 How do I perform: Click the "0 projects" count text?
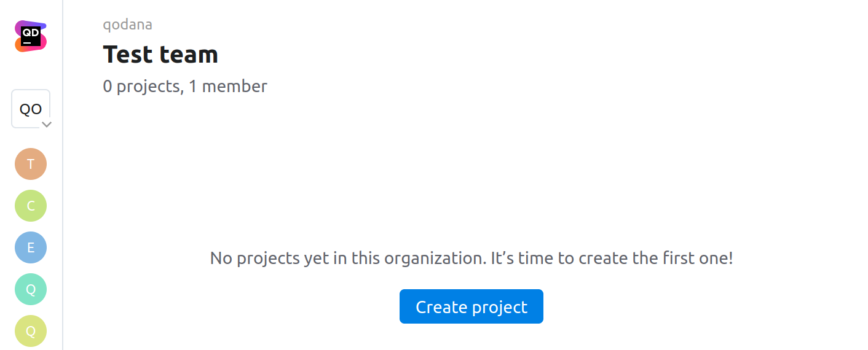(141, 87)
